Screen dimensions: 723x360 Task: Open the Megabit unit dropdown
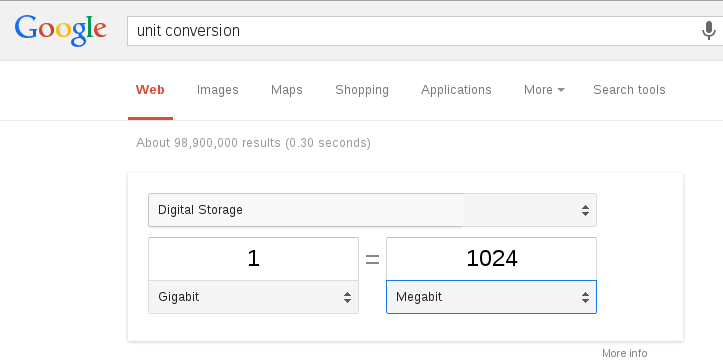(x=491, y=297)
